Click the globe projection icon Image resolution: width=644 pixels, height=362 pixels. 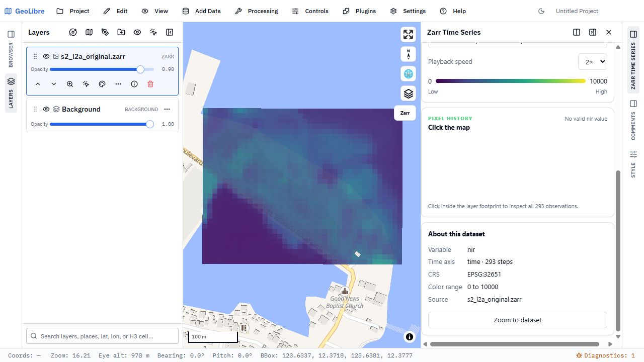point(408,74)
